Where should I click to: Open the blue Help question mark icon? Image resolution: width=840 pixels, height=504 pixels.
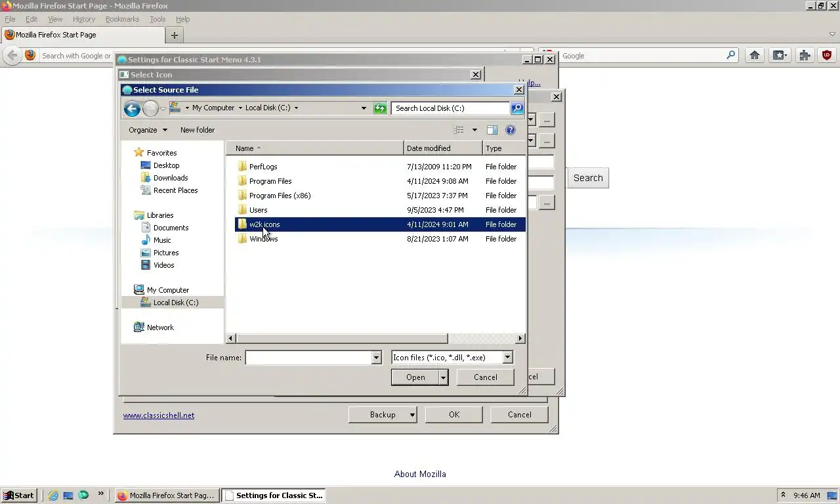pos(511,130)
